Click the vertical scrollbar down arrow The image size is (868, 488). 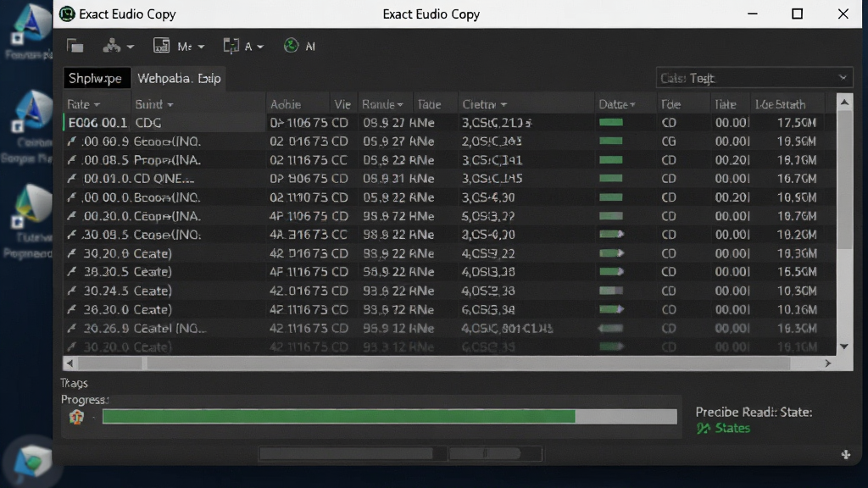pos(844,347)
